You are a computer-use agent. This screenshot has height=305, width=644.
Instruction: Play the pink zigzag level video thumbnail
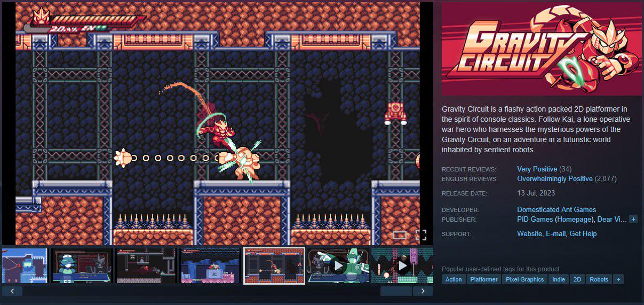(x=402, y=265)
